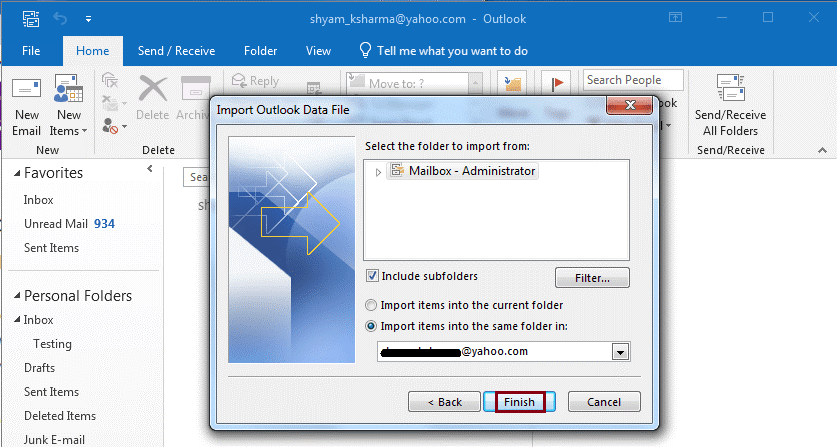837x447 pixels.
Task: Click the Clean Up icon
Action: tap(110, 103)
